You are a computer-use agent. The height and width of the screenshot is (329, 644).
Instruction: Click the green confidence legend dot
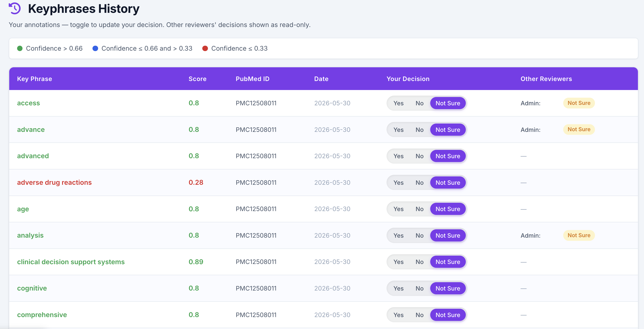click(x=20, y=48)
